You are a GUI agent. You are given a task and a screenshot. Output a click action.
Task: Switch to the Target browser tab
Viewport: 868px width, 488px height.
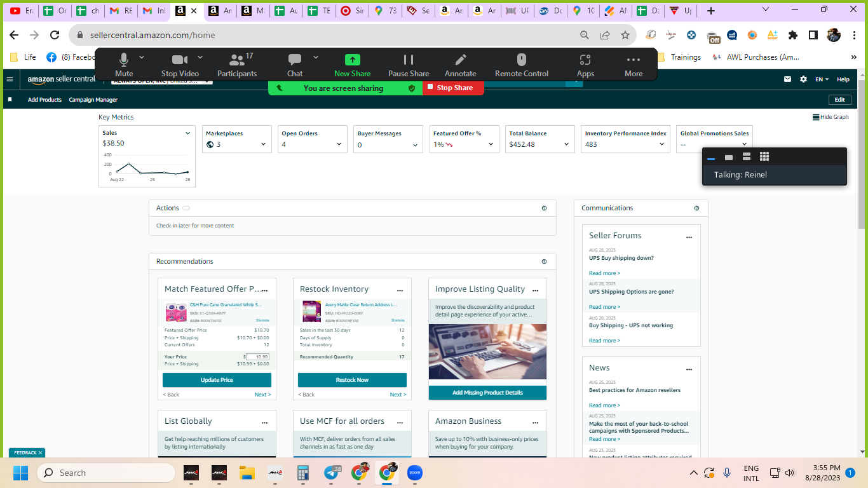pyautogui.click(x=352, y=11)
